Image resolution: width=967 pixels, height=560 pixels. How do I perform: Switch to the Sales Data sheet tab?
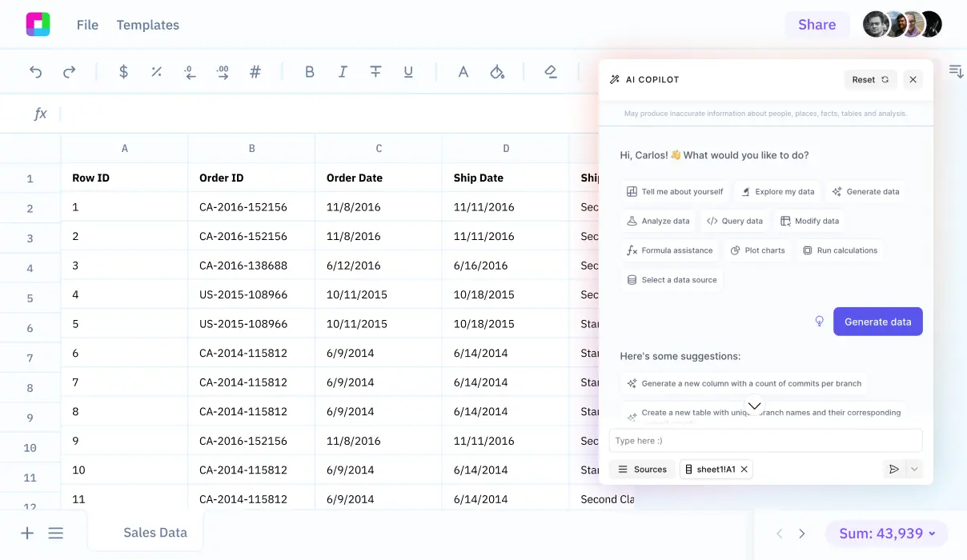(x=154, y=533)
